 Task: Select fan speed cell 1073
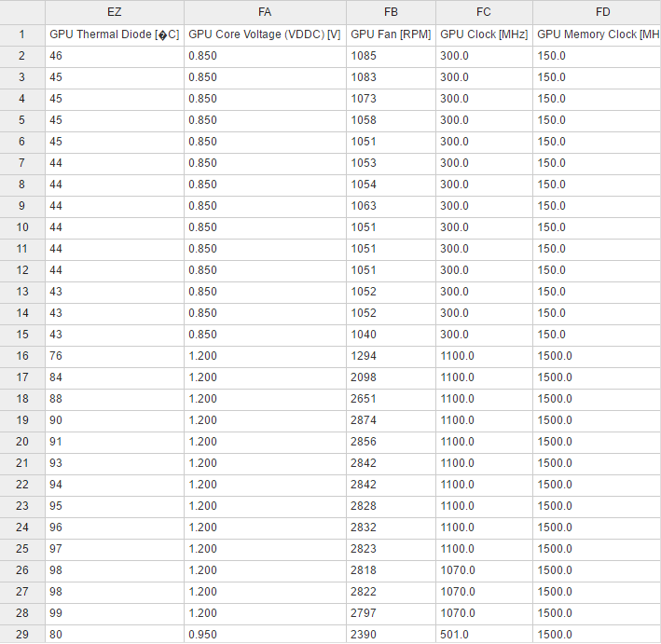click(392, 99)
